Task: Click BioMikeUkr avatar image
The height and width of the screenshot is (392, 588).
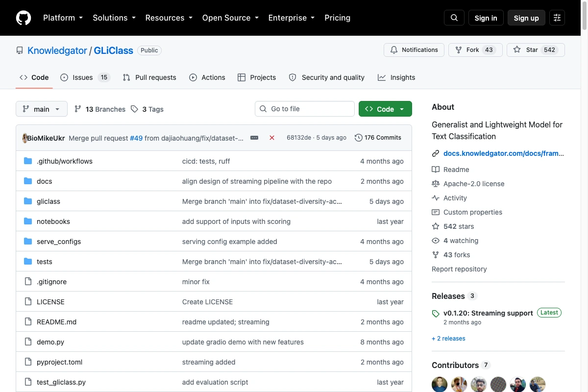Action: pos(24,138)
